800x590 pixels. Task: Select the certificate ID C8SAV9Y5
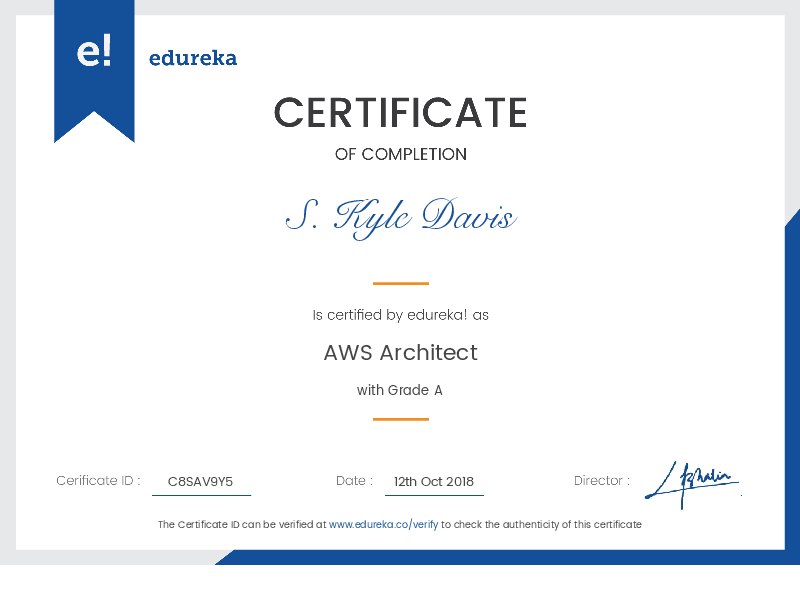tap(201, 481)
